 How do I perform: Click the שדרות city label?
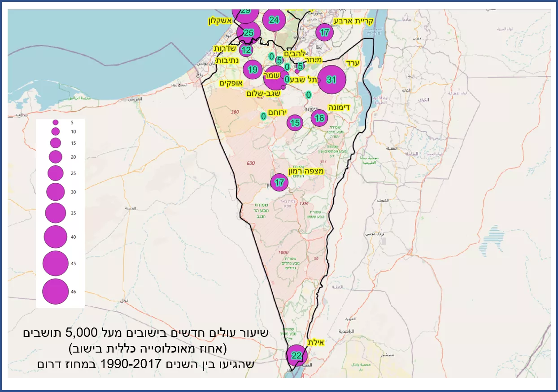(x=224, y=48)
